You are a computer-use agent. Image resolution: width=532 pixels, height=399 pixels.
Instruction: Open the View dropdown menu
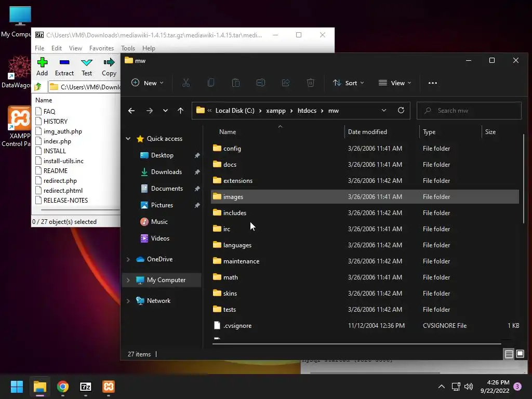(x=395, y=83)
